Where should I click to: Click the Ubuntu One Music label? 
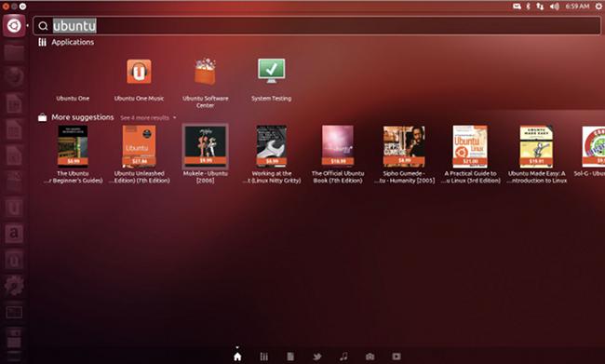coord(140,99)
